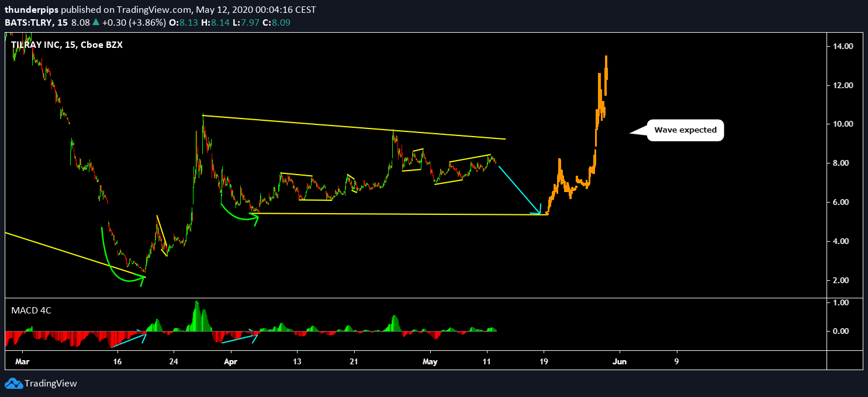Click the TILRAY INC, 15, Cboe BZX title
The height and width of the screenshot is (397, 868).
67,44
